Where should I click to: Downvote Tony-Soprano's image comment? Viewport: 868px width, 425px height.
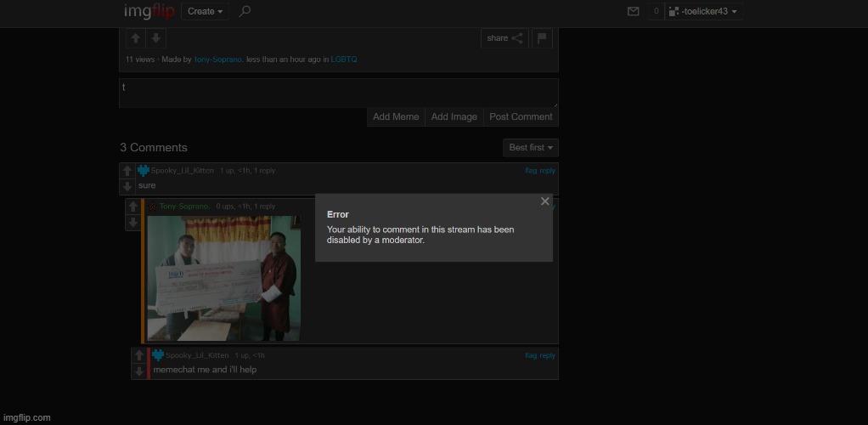pyautogui.click(x=133, y=223)
